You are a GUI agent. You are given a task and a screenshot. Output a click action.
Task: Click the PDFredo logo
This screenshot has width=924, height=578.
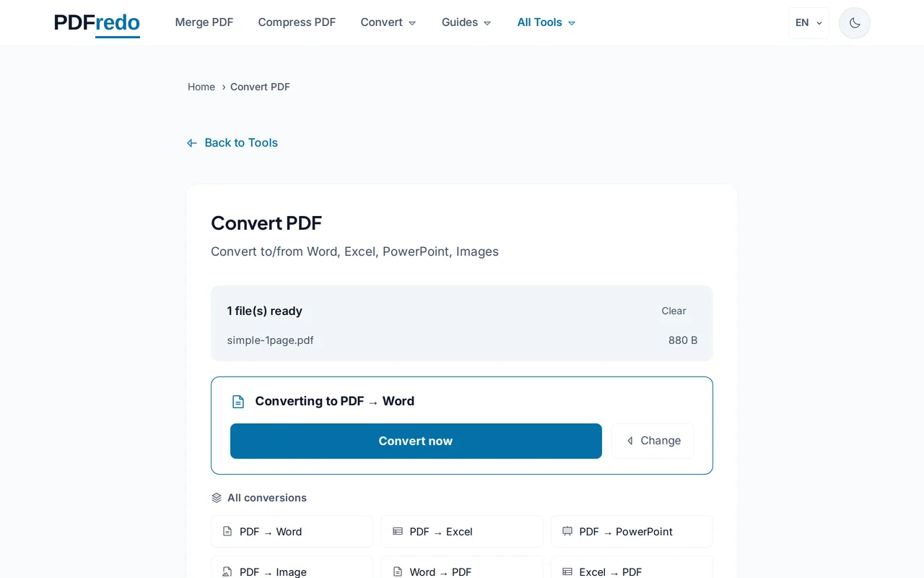point(97,22)
